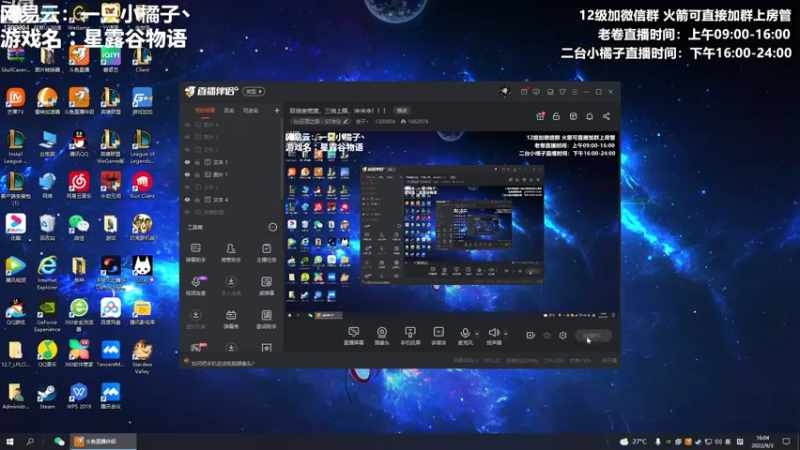Toggle the lock on the 图片 1 layer
The width and height of the screenshot is (800, 450).
(x=197, y=174)
